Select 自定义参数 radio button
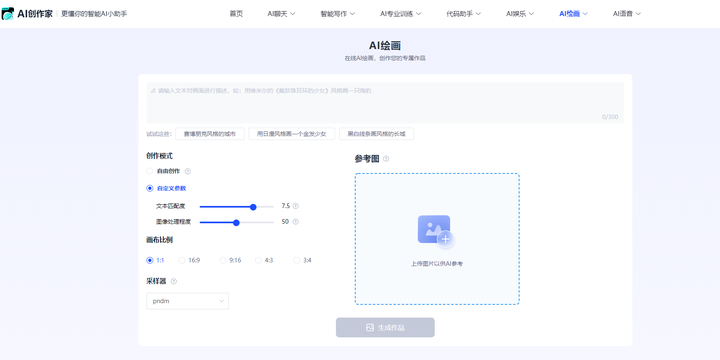Viewport: 720px width, 360px height. click(x=150, y=188)
